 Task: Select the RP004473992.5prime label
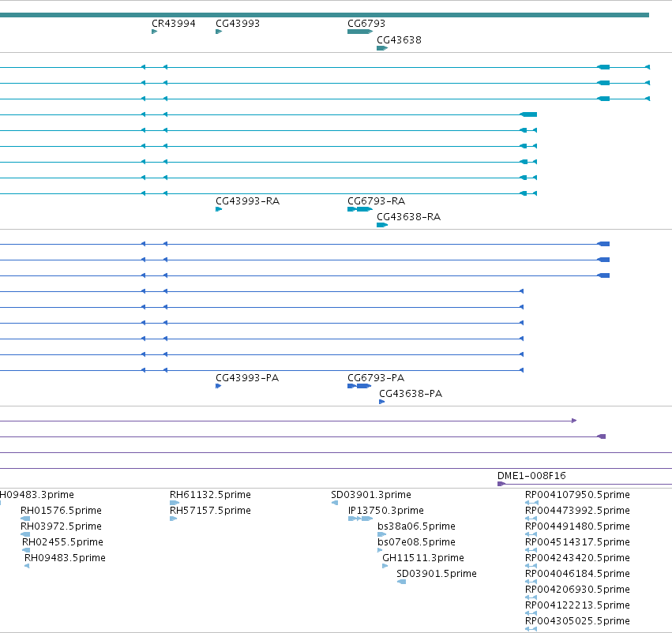(x=578, y=511)
